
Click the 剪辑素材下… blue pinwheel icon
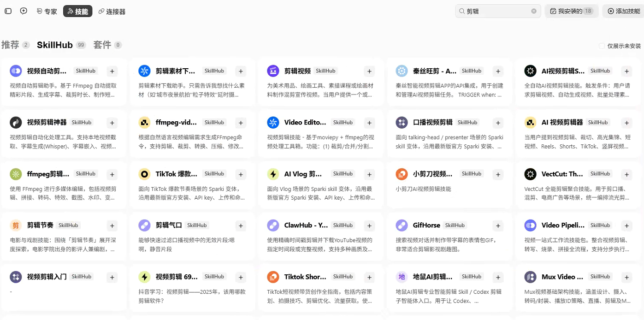[x=144, y=71]
